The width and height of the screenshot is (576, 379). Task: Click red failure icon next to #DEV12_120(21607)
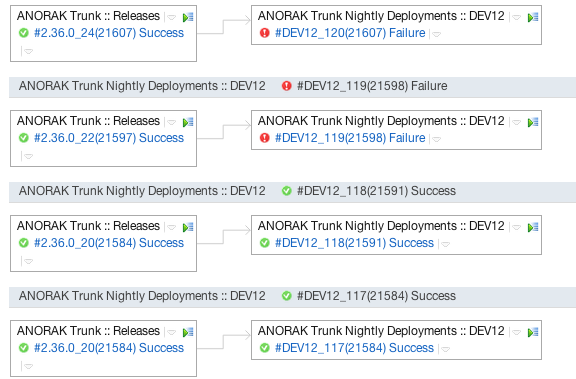[264, 33]
